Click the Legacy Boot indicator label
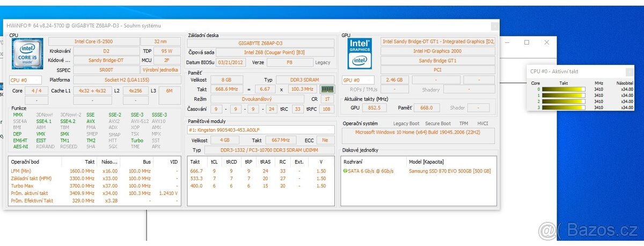 (406, 124)
